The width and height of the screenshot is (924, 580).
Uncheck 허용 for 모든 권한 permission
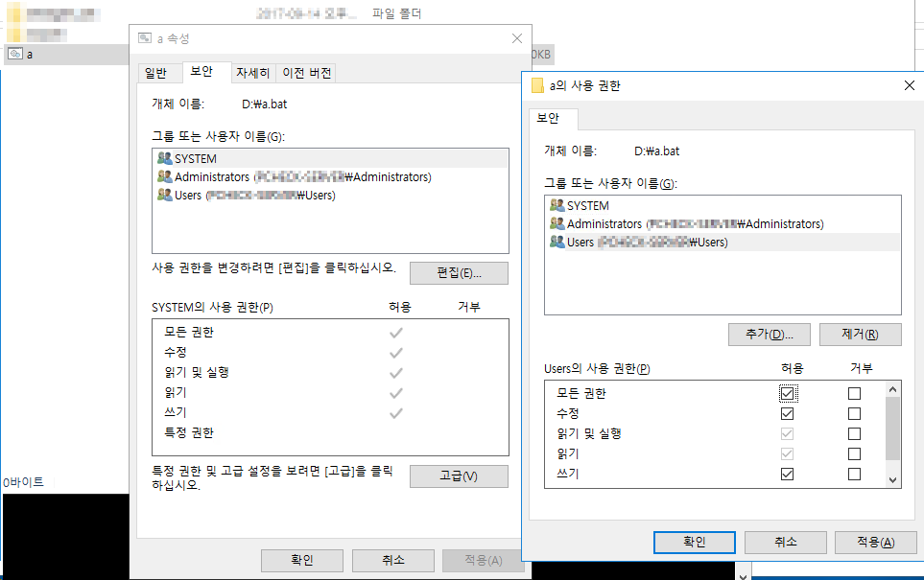coord(786,393)
